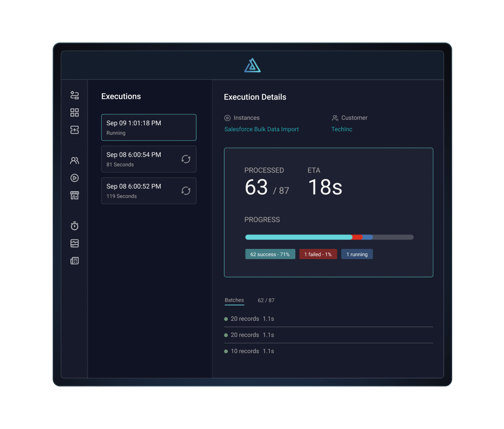Click the PROCESSED label
504x429 pixels.
pyautogui.click(x=264, y=170)
